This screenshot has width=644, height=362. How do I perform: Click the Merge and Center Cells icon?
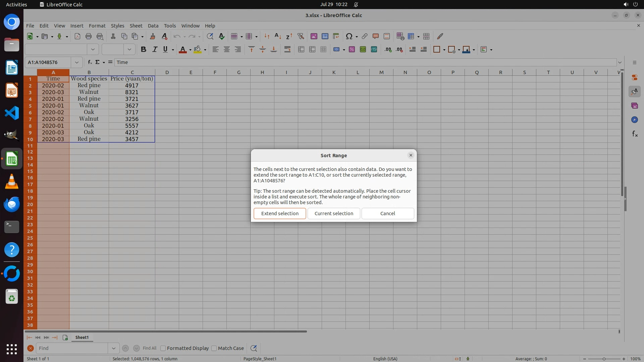301,50
